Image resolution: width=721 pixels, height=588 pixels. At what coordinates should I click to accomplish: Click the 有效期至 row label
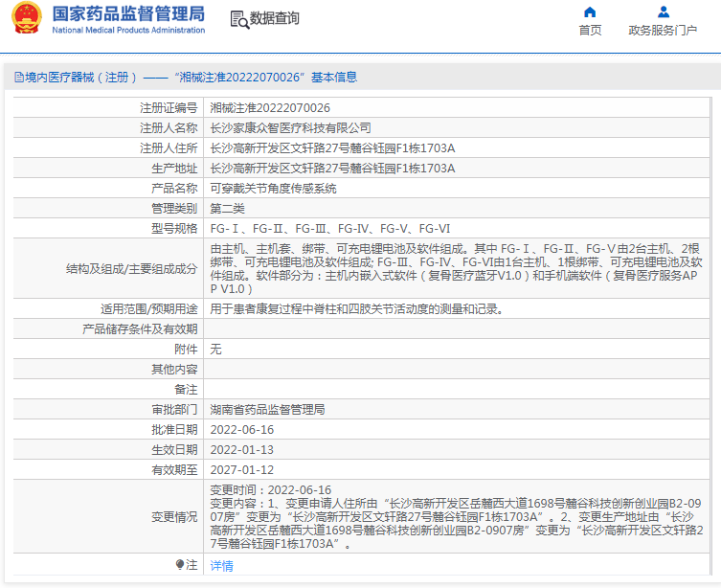point(174,470)
